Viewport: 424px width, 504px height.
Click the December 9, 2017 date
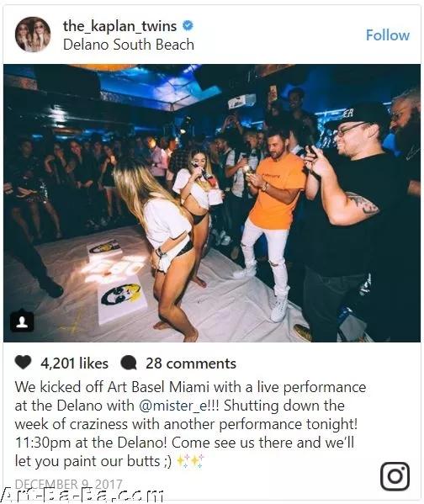68,484
